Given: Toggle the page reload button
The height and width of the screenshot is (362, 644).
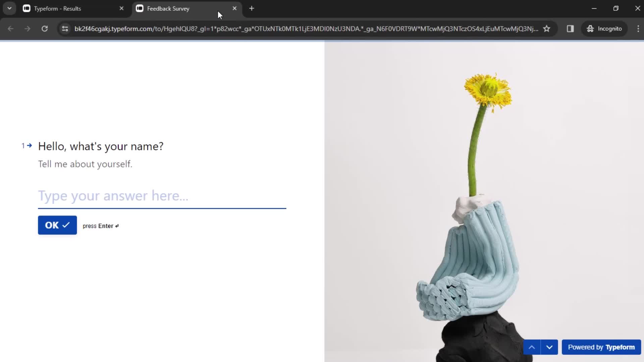Looking at the screenshot, I should pos(44,29).
